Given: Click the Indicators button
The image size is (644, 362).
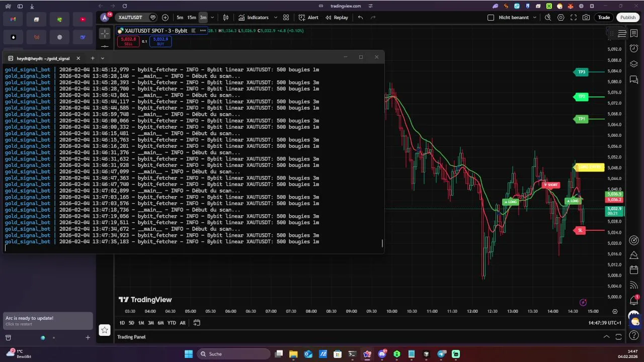Looking at the screenshot, I should [254, 18].
